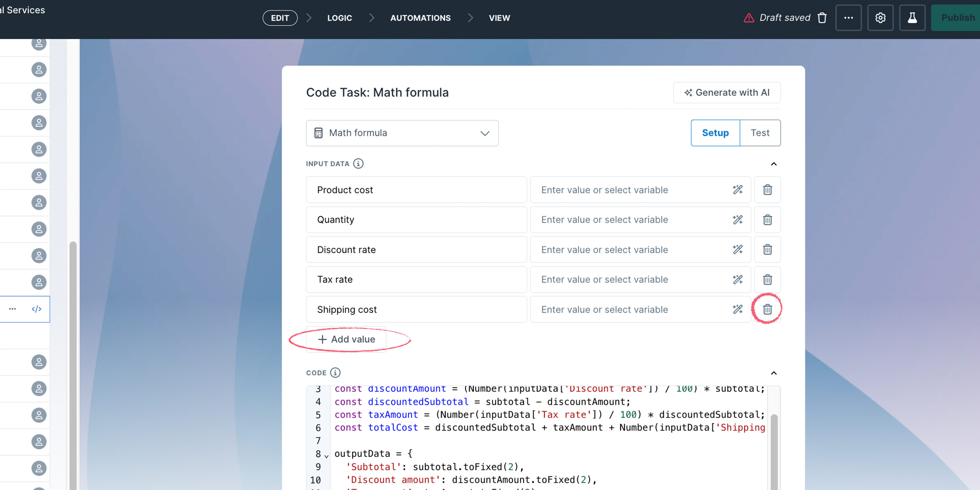Go to the VIEW stage
The height and width of the screenshot is (490, 980).
pos(499,18)
